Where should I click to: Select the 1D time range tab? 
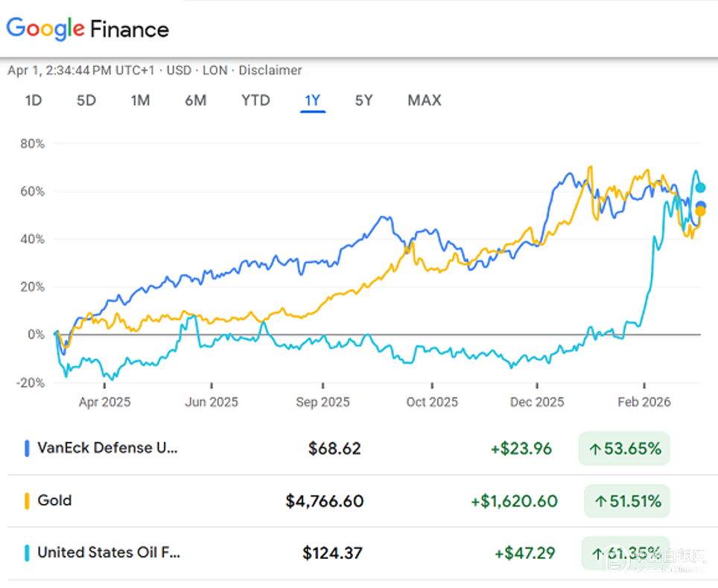[34, 100]
